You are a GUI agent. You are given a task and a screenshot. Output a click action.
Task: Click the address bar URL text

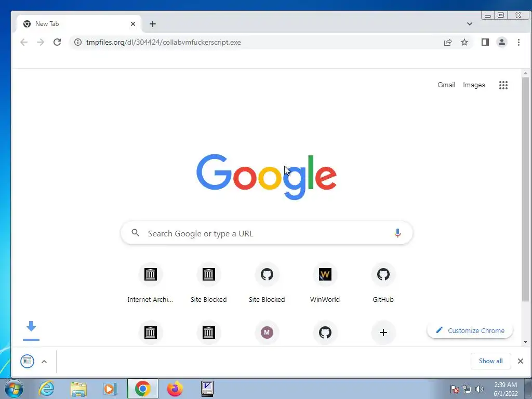coord(164,43)
